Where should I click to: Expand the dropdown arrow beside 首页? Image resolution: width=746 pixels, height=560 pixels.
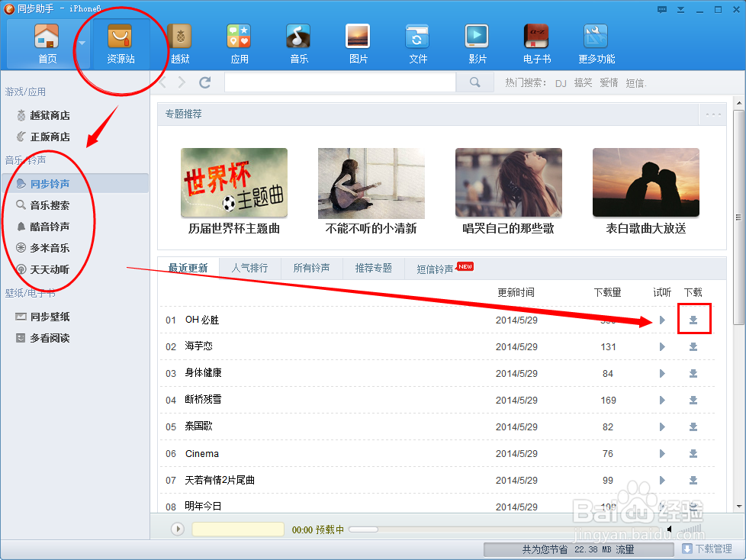pos(82,43)
